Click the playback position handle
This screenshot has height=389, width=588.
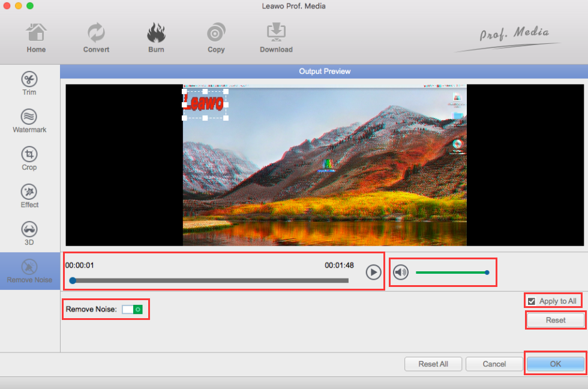[x=73, y=280]
